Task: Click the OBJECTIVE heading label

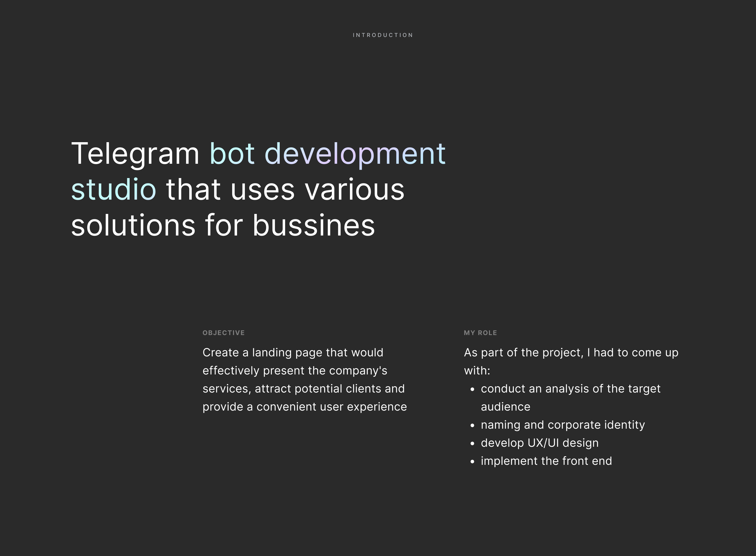Action: 223,333
